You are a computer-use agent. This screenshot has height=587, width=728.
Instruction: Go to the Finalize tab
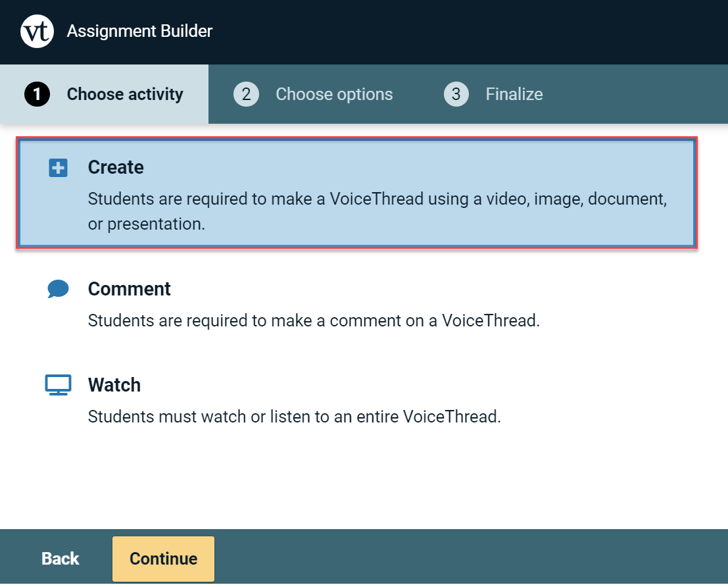point(514,95)
